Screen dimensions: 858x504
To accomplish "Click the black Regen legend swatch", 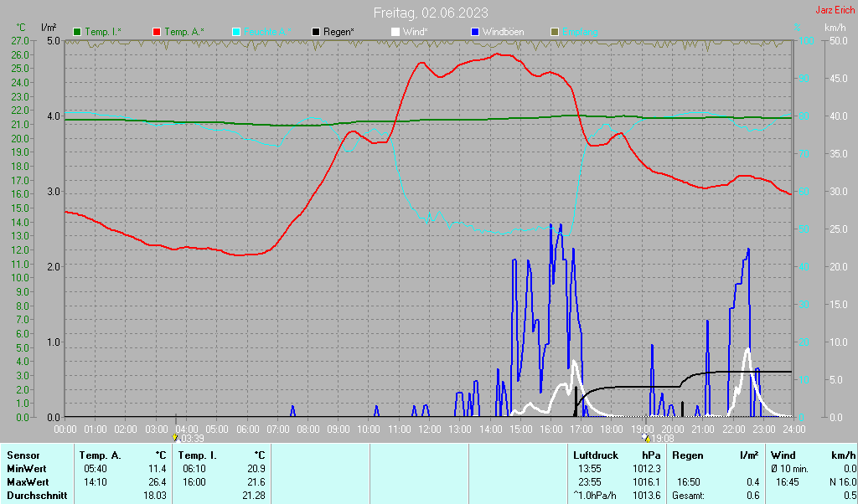I will click(316, 32).
